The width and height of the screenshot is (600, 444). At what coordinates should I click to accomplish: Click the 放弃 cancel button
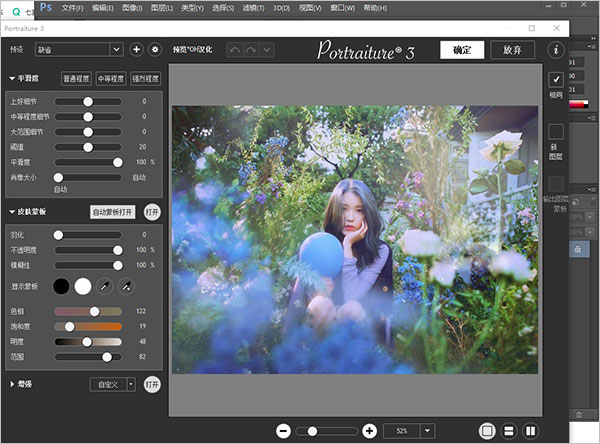[x=512, y=49]
